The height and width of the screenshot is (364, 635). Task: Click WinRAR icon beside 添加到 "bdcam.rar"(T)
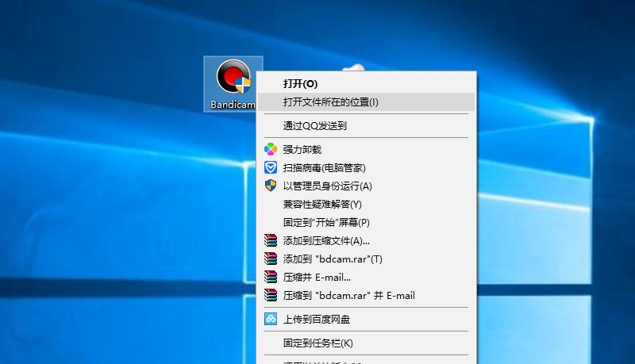(x=271, y=259)
